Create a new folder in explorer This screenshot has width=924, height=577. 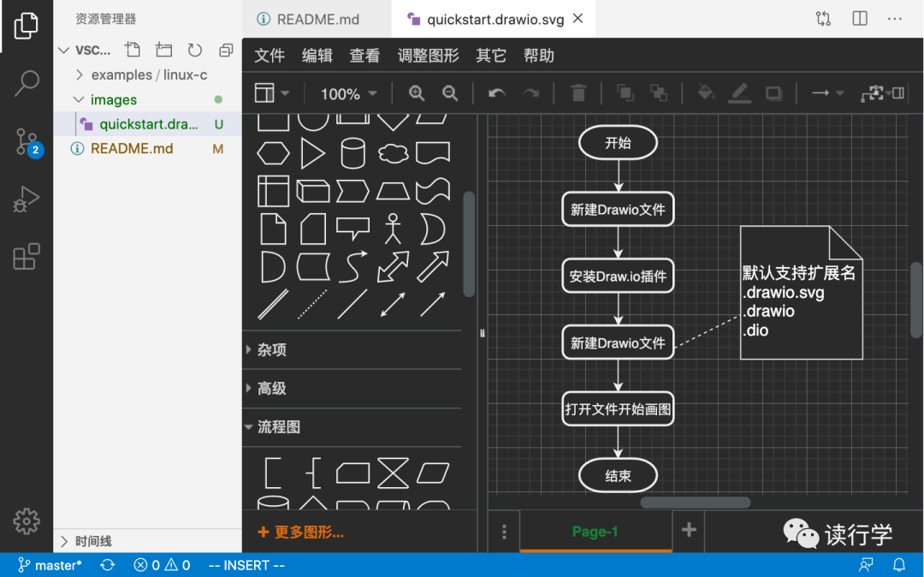tap(163, 51)
